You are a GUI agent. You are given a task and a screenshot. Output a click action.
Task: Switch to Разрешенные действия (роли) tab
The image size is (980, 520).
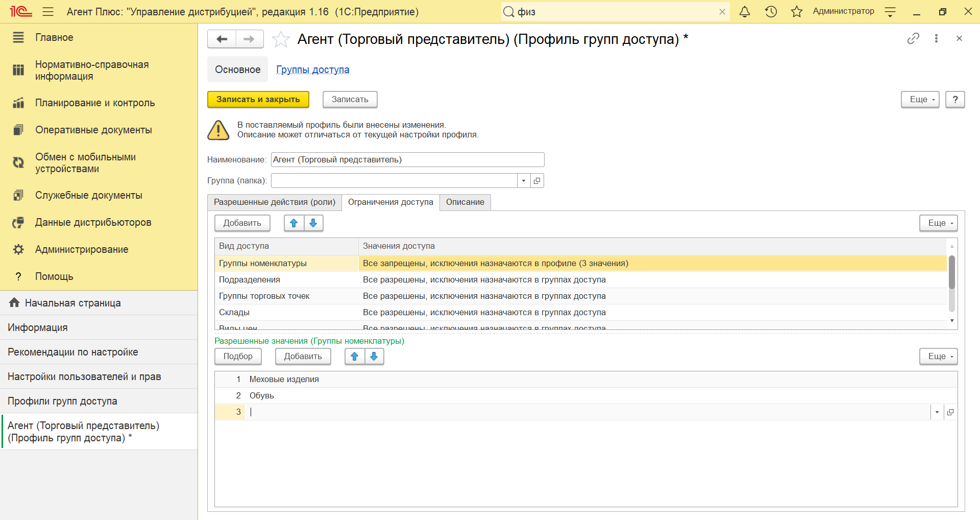(x=275, y=202)
